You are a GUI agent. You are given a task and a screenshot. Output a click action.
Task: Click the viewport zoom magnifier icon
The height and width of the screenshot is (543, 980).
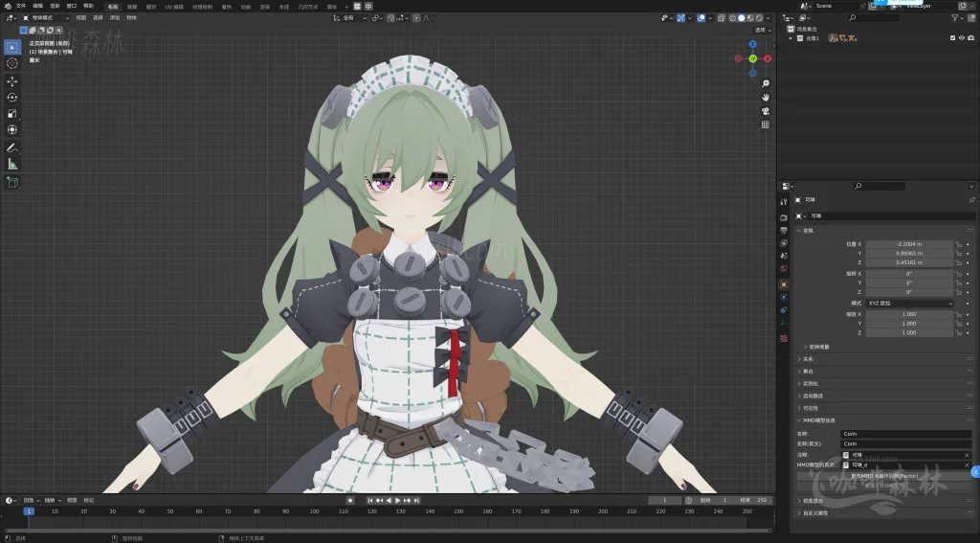765,84
